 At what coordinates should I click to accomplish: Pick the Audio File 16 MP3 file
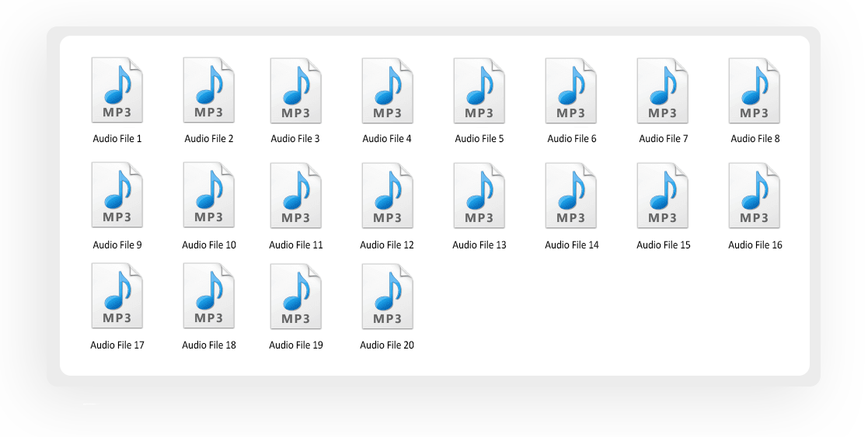coord(754,196)
